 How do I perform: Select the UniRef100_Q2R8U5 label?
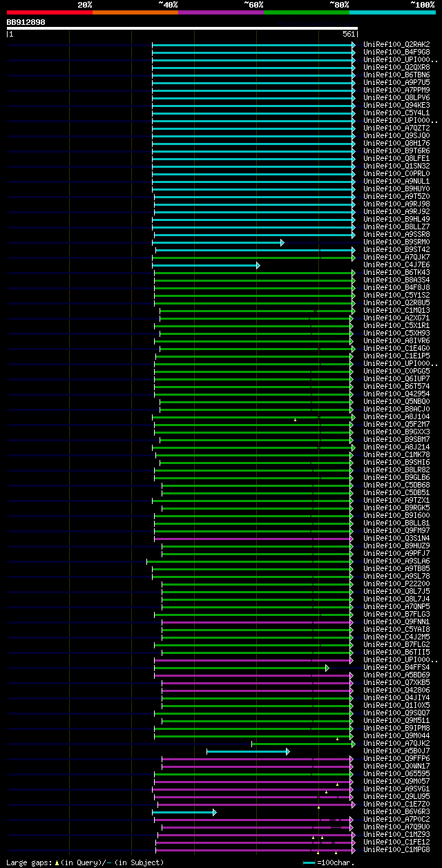pos(396,302)
